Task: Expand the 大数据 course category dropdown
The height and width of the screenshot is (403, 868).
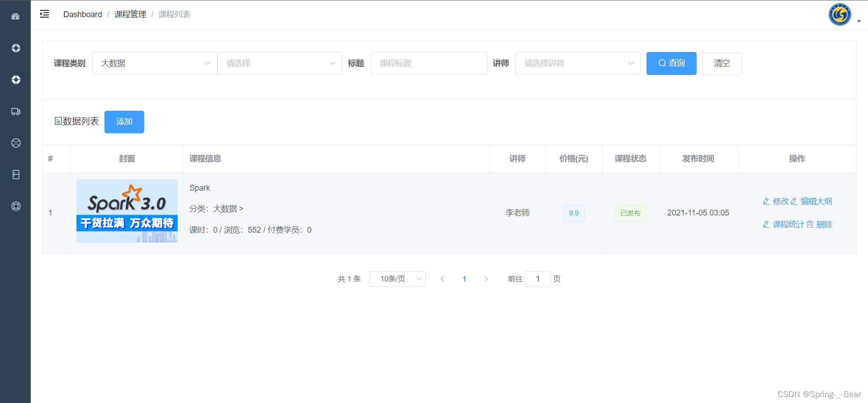Action: 155,63
